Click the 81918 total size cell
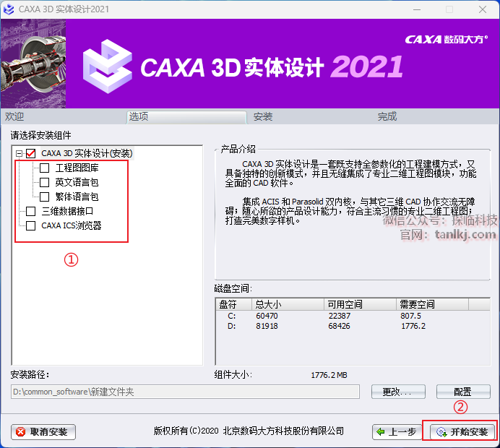The height and width of the screenshot is (448, 500). [267, 326]
